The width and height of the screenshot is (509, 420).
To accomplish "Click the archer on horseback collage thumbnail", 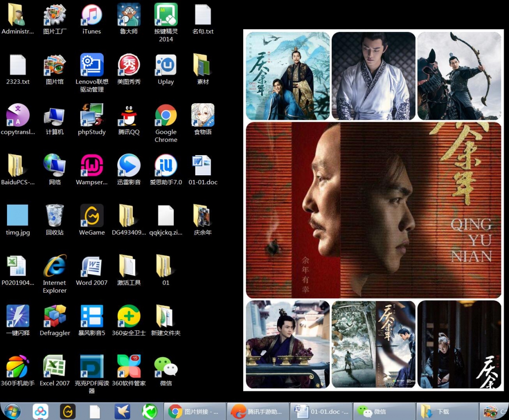I will click(x=459, y=76).
